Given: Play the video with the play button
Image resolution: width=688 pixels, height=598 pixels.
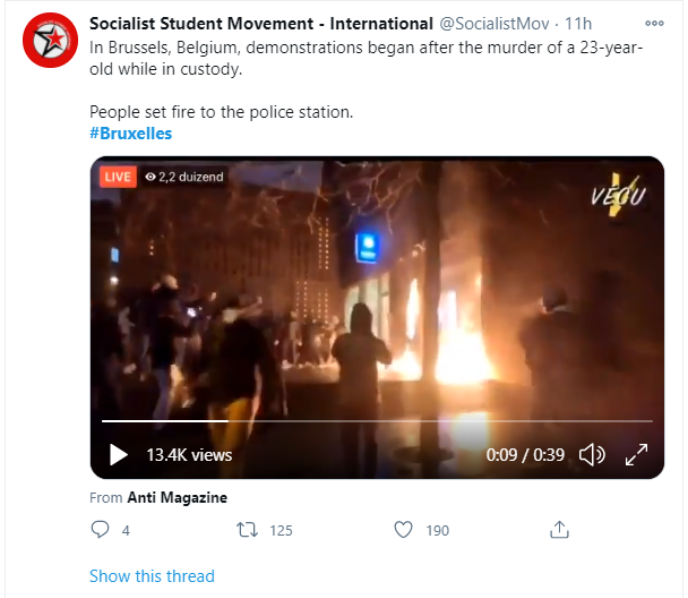Looking at the screenshot, I should tap(118, 455).
